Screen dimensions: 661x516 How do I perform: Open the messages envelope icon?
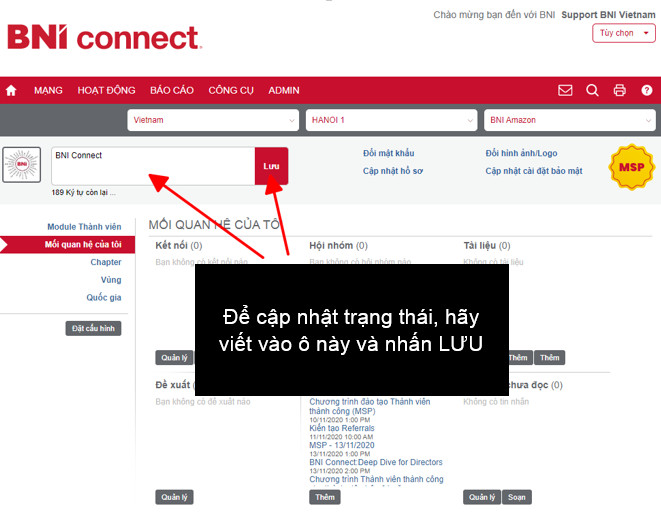point(565,90)
